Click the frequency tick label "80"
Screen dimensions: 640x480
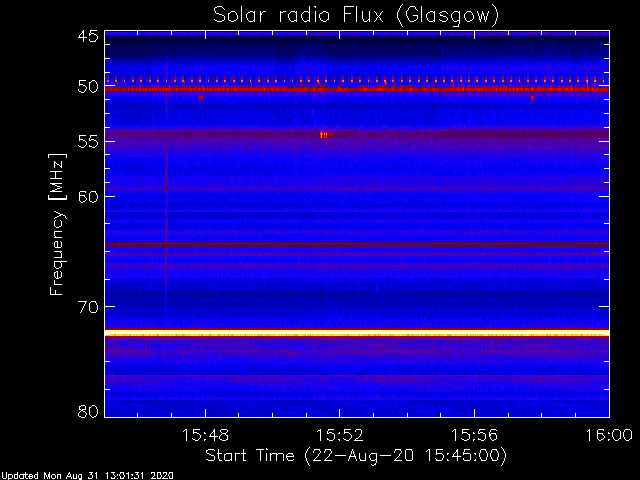88,411
